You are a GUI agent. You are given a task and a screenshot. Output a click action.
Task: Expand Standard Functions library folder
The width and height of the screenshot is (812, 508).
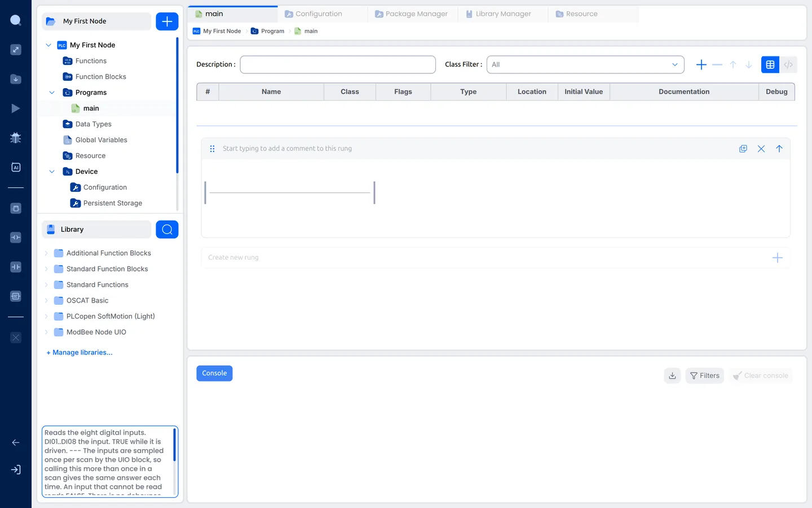(46, 285)
